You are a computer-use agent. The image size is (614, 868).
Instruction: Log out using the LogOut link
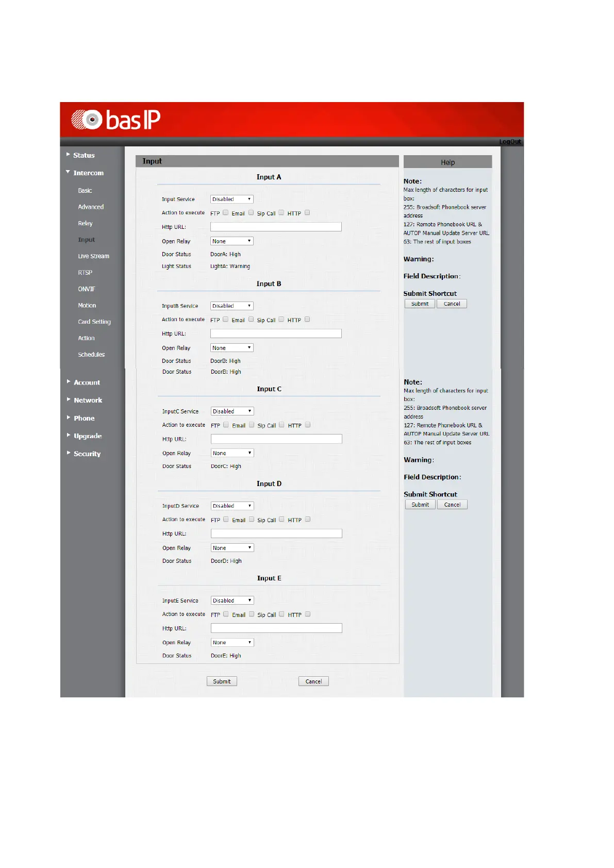(510, 142)
